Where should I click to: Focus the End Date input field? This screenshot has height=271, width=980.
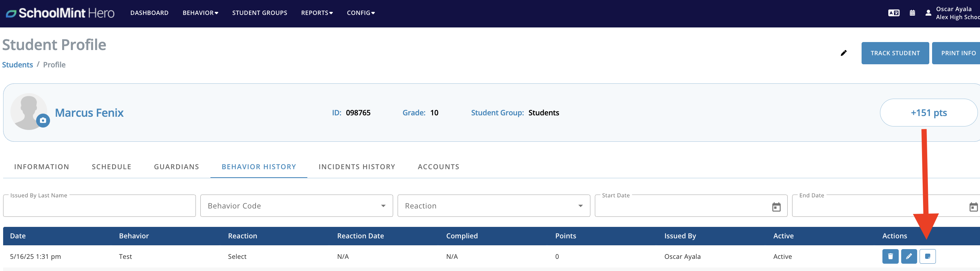click(887, 207)
